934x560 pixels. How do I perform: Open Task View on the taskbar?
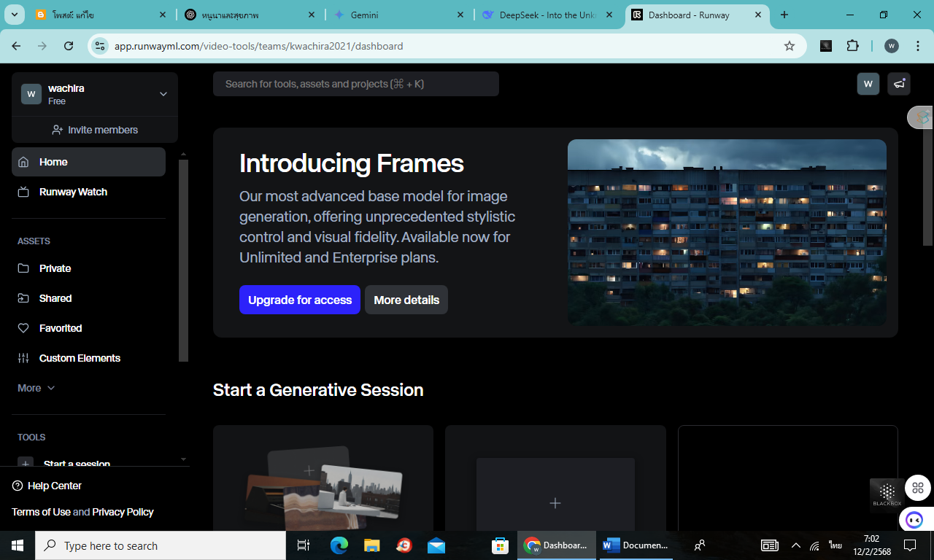tap(304, 545)
